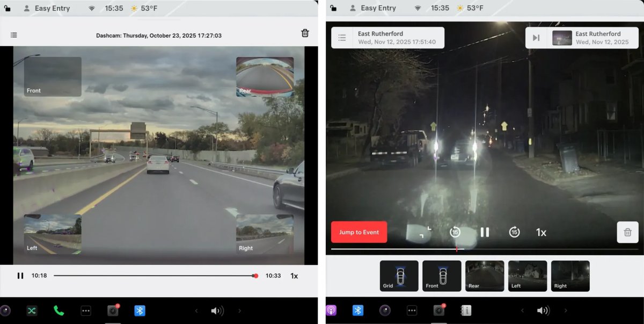Viewport: 644px width, 324px height.
Task: Click the Jump to Event button
Action: (359, 232)
